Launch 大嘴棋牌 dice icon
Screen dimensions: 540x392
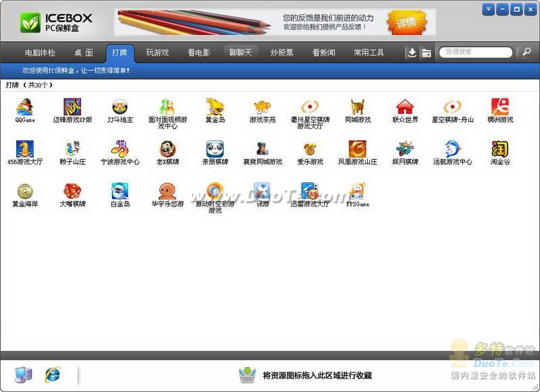72,191
